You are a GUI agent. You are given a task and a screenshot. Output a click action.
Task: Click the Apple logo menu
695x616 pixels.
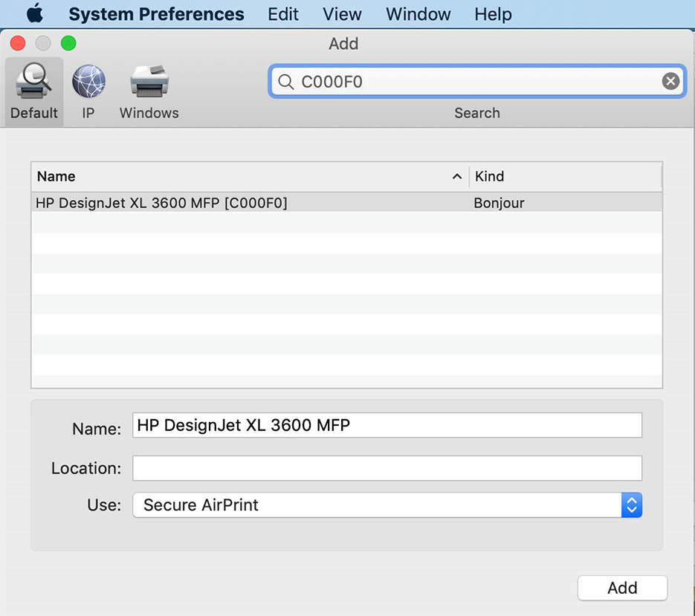[35, 14]
